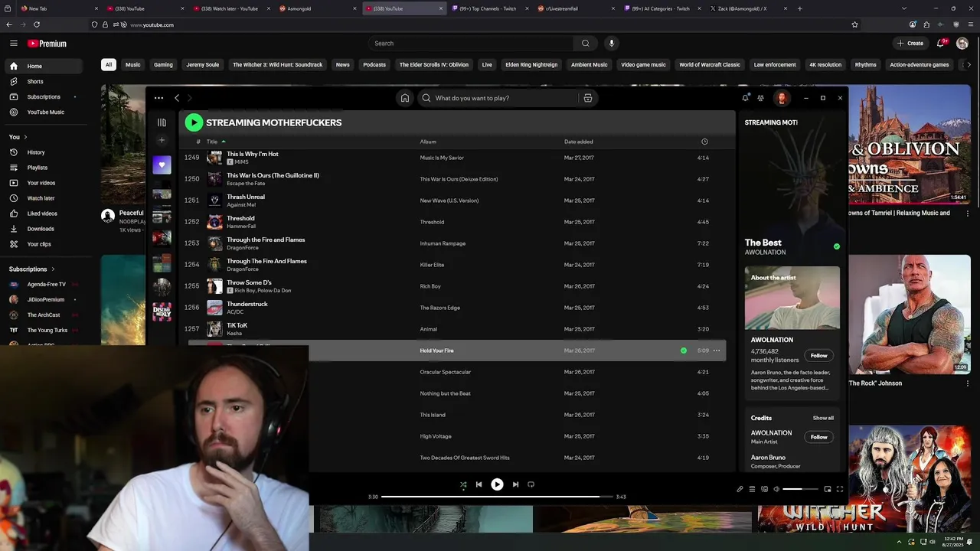Open Spotify three-dot app menu

158,98
